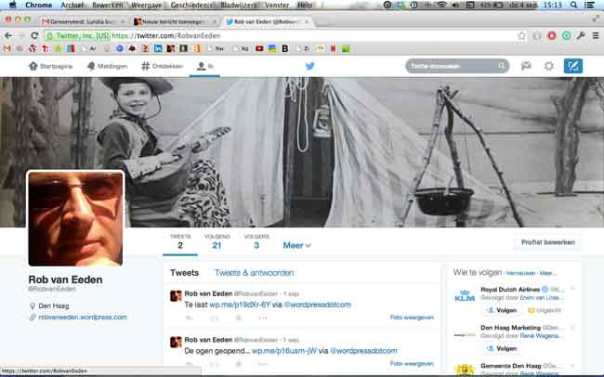
Task: Click the address bar URL twitter.com
Action: click(166, 36)
